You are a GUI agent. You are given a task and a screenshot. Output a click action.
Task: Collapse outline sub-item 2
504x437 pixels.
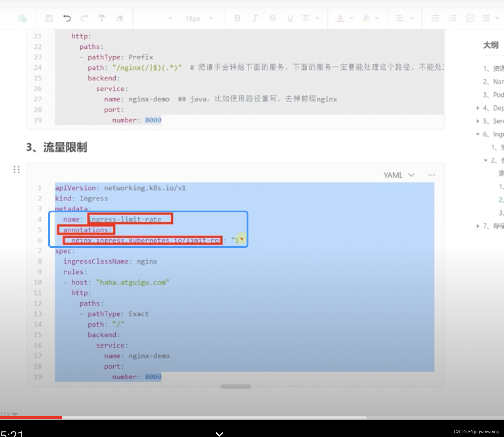pyautogui.click(x=486, y=161)
